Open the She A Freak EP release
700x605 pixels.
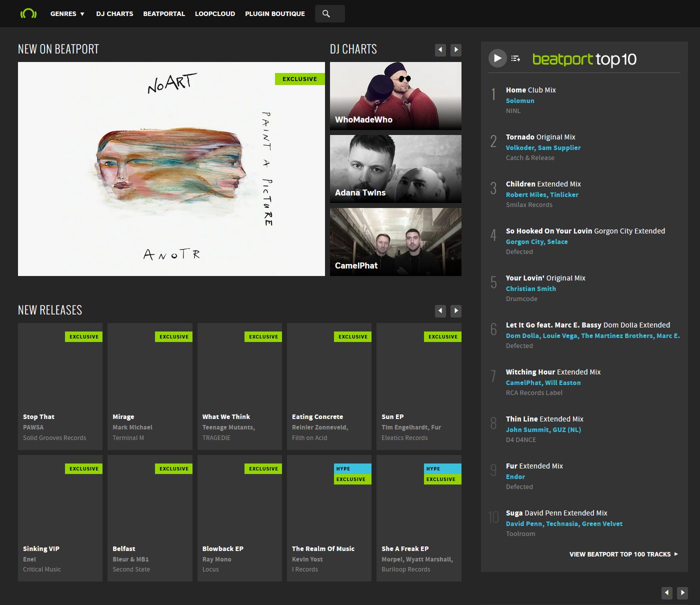pyautogui.click(x=405, y=548)
